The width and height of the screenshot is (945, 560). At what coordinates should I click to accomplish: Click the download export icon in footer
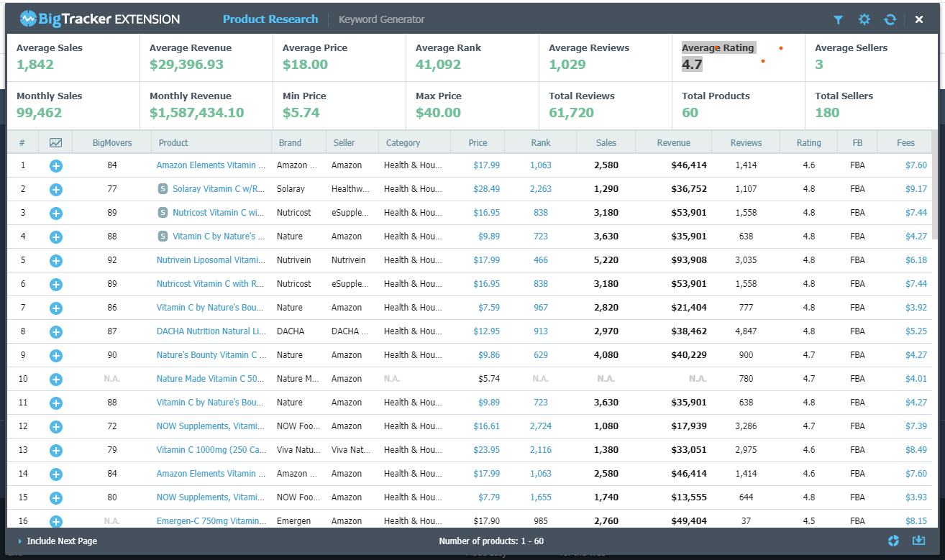[918, 541]
